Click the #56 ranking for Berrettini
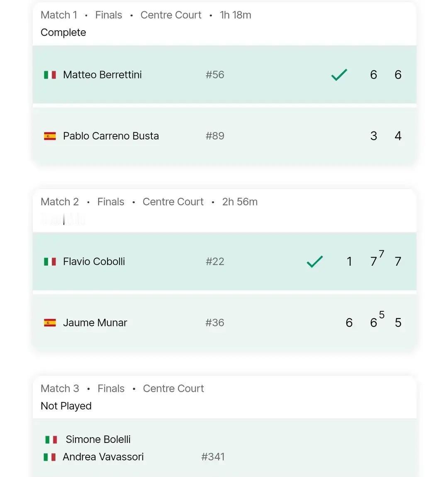 215,75
